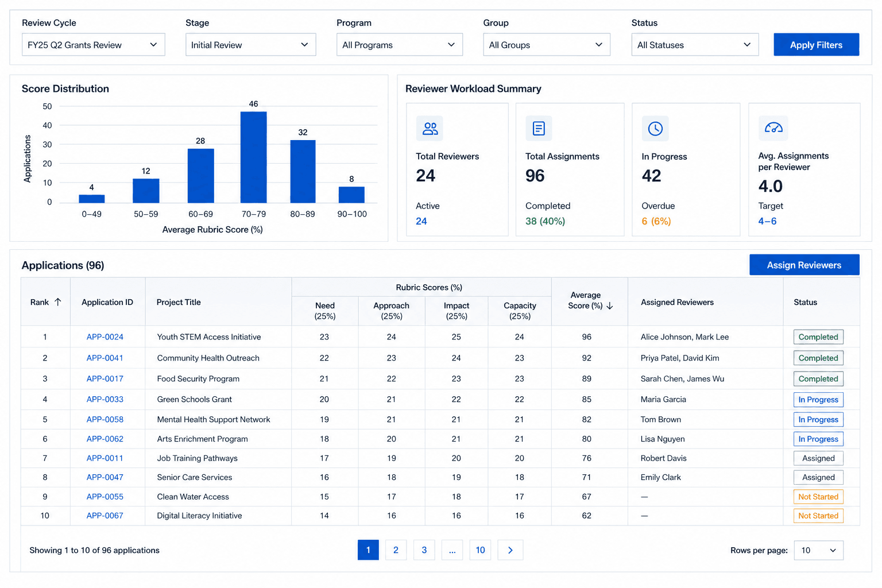
Task: Click the active reviewers value 24
Action: (x=421, y=221)
